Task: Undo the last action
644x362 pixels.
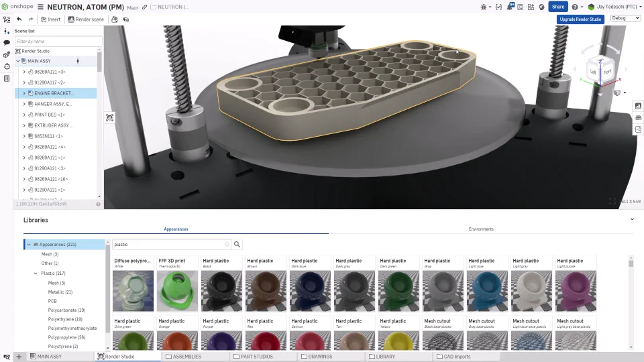Action: (19, 19)
